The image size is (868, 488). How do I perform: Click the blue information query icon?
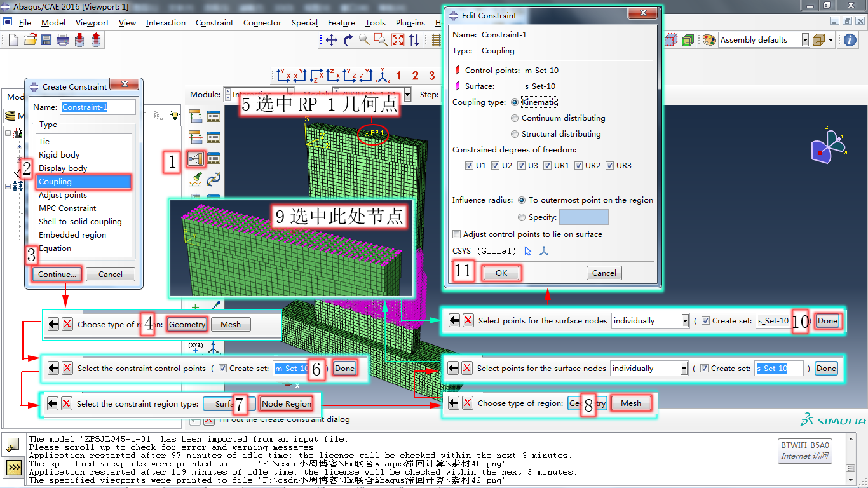click(850, 40)
